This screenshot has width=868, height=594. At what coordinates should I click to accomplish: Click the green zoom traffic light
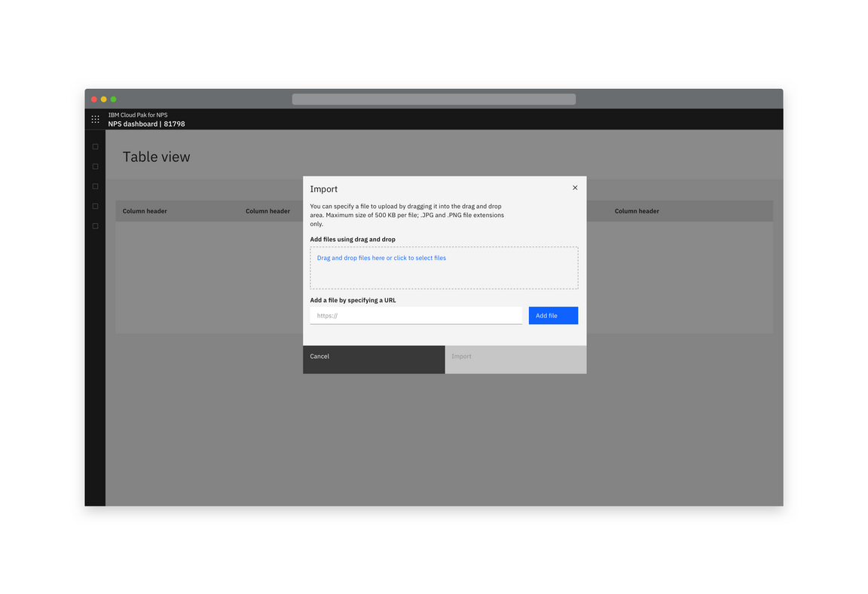(x=113, y=99)
